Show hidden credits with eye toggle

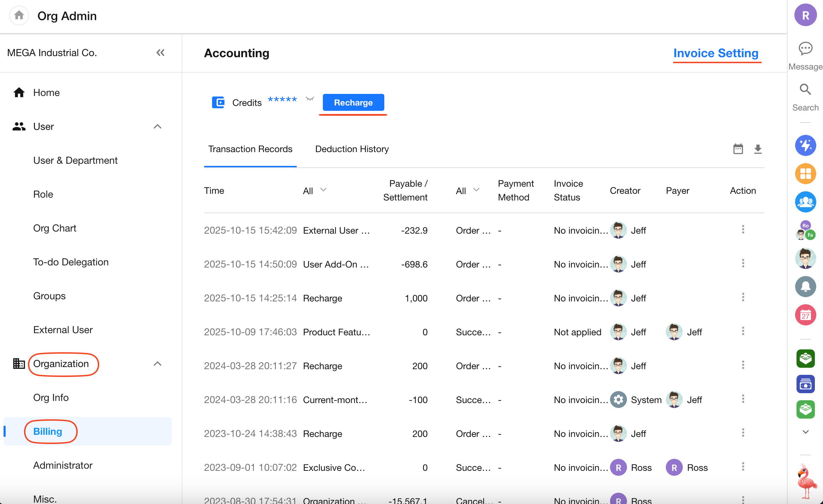(310, 99)
